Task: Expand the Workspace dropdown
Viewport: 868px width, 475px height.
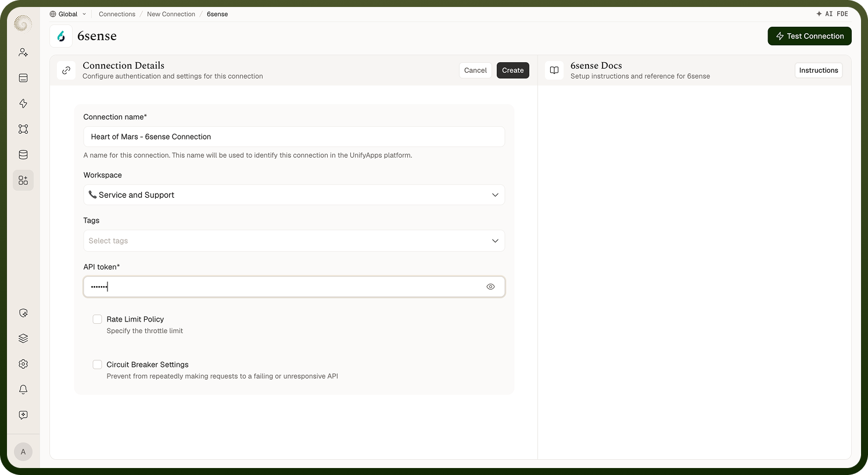Action: [x=294, y=195]
